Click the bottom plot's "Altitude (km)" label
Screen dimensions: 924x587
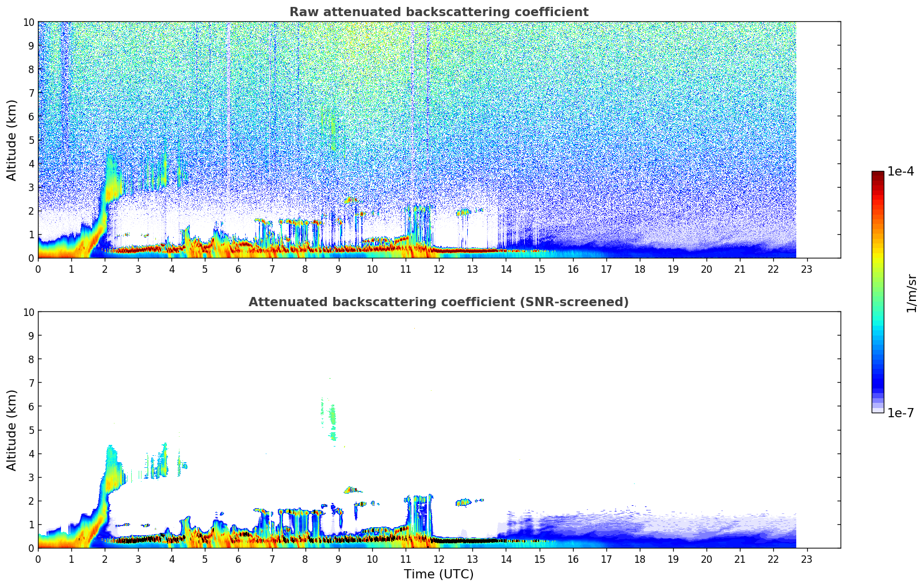click(x=12, y=430)
